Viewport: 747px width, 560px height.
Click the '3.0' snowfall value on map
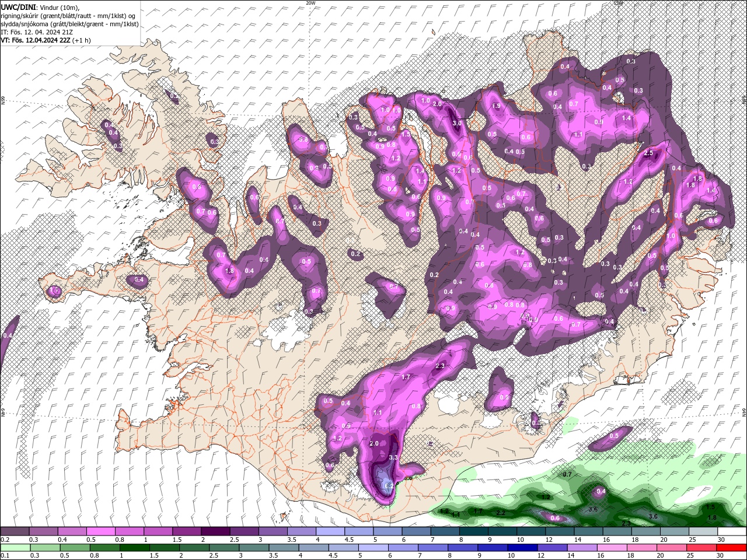tap(457, 123)
